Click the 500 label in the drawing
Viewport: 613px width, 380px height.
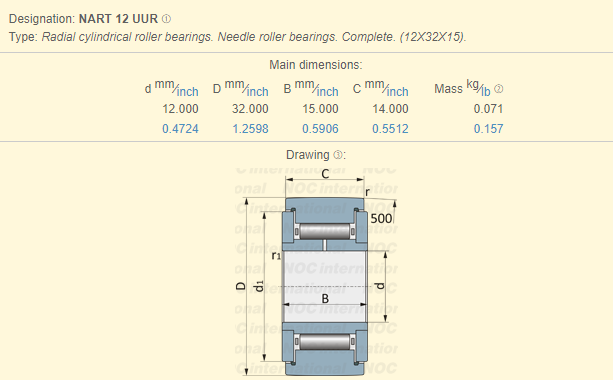[x=381, y=219]
